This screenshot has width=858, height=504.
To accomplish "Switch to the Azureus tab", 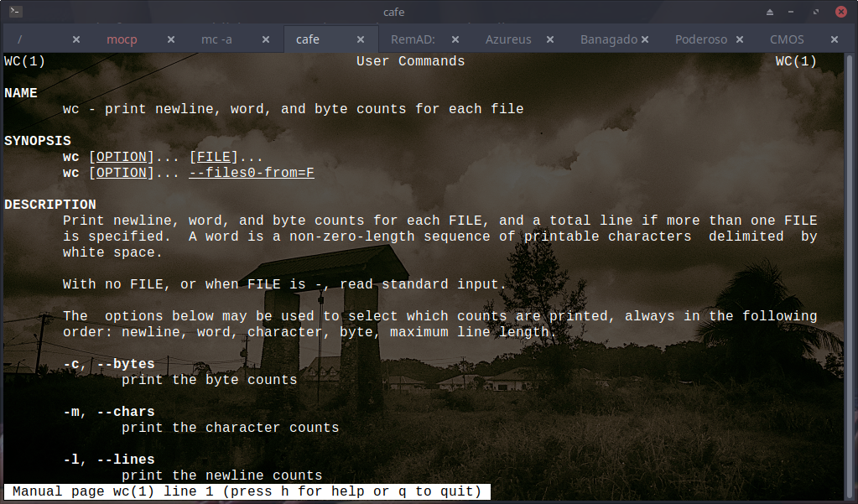I will point(507,39).
